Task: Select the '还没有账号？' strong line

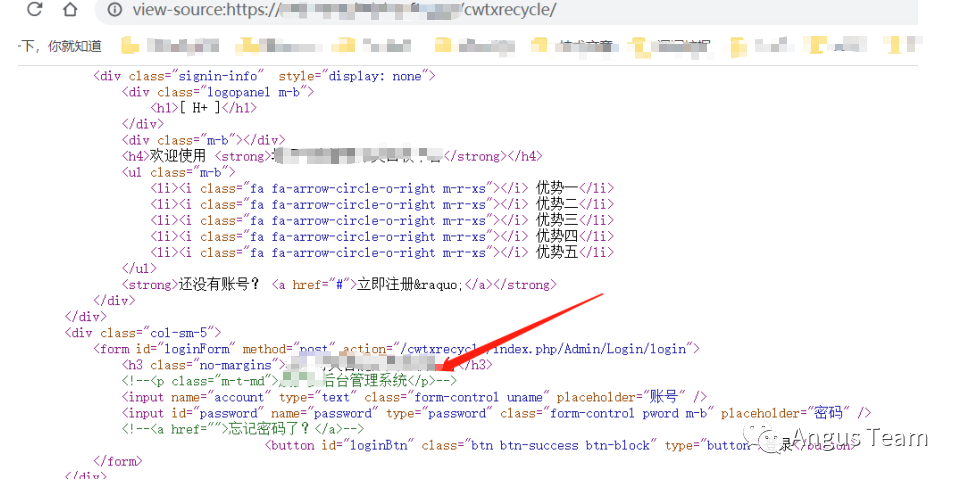Action: coord(339,284)
